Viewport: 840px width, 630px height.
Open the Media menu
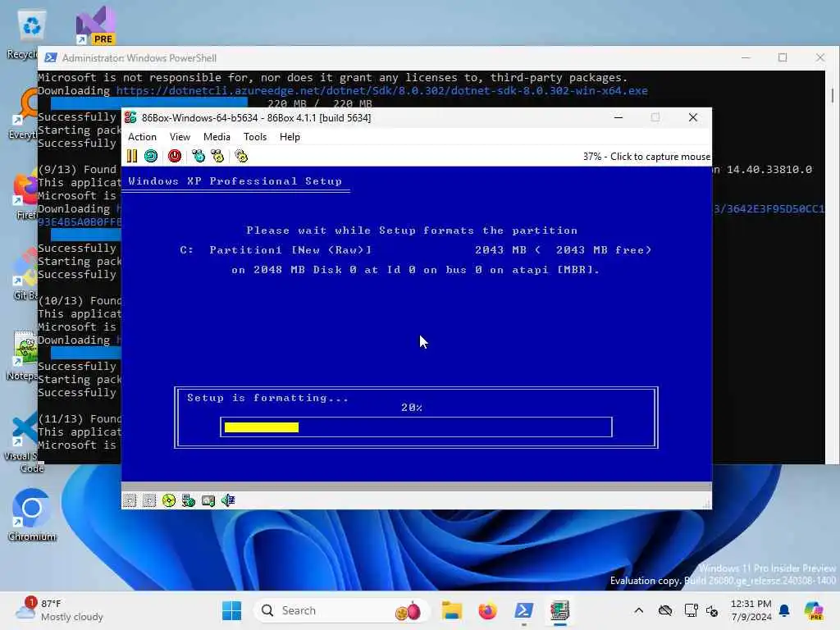coord(217,137)
